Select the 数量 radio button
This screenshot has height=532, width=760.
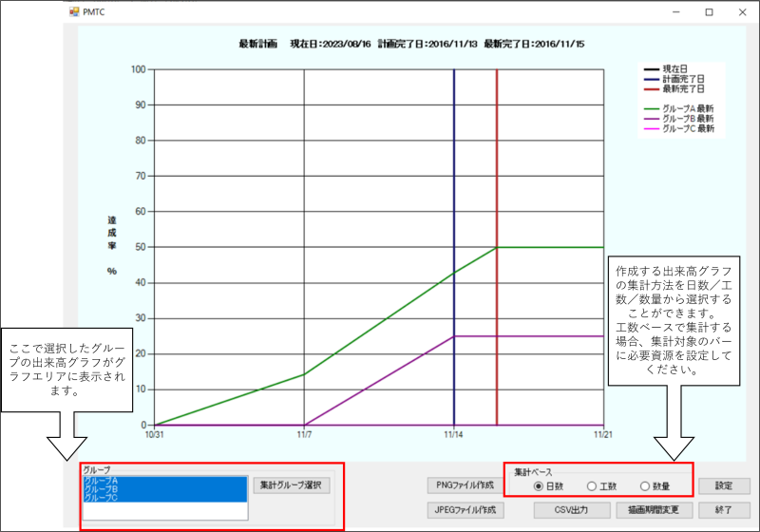coord(655,486)
